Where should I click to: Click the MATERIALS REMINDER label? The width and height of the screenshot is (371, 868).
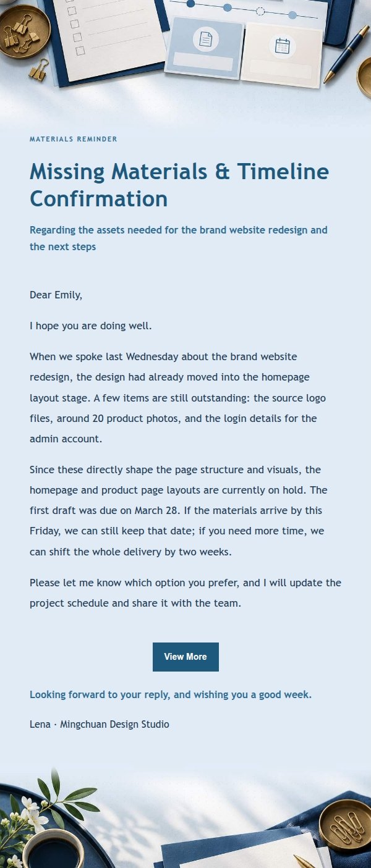[x=74, y=139]
